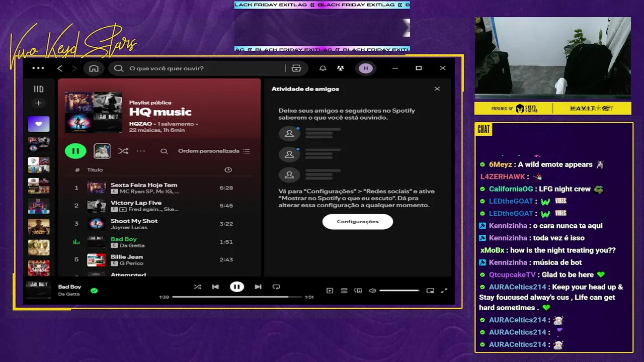Screen dimensions: 644x362
Task: Click the green saved checkmark for Bad Boy
Action: click(94, 290)
